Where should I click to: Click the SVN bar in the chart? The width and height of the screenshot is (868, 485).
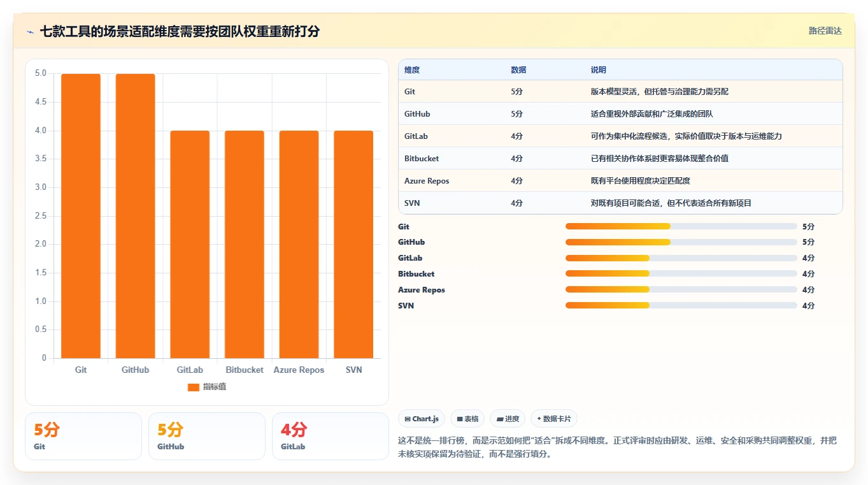coord(353,244)
